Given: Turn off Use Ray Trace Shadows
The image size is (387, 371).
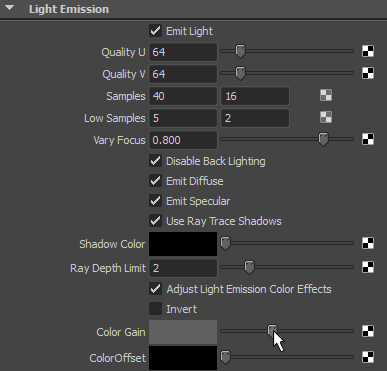Looking at the screenshot, I should click(155, 221).
